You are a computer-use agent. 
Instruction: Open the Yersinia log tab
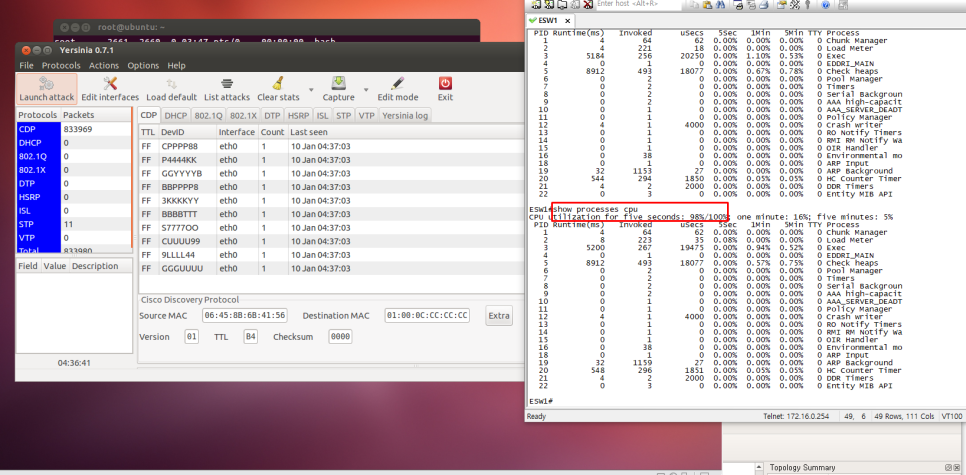coord(405,115)
